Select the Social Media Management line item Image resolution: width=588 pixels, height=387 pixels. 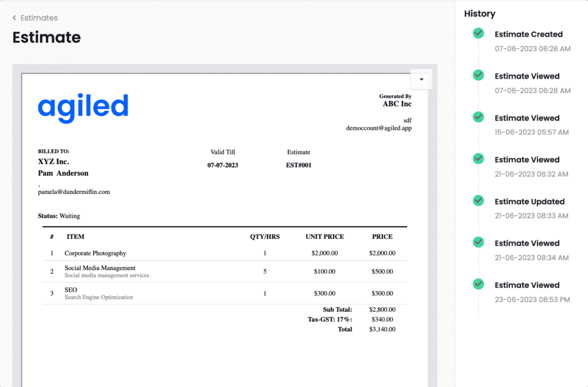pyautogui.click(x=100, y=268)
